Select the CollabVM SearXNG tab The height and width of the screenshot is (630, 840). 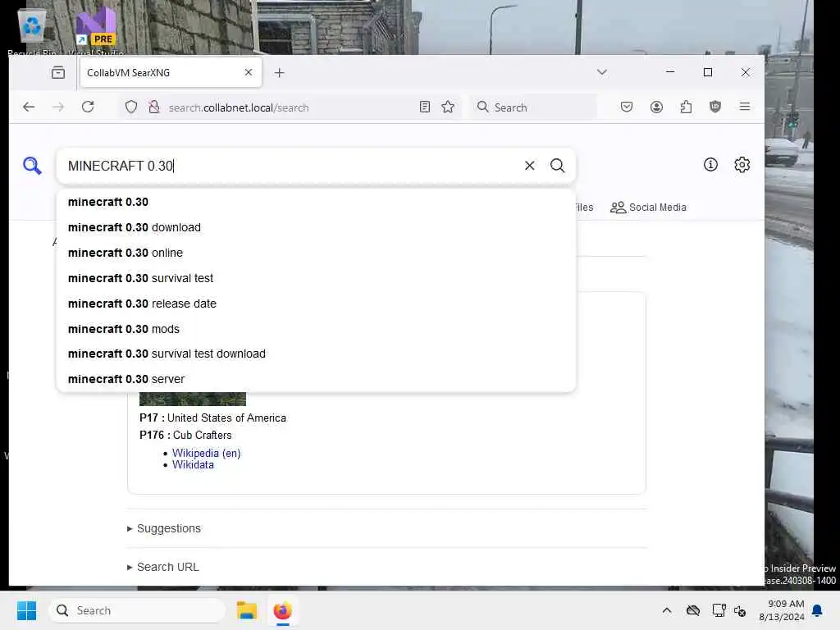(171, 72)
